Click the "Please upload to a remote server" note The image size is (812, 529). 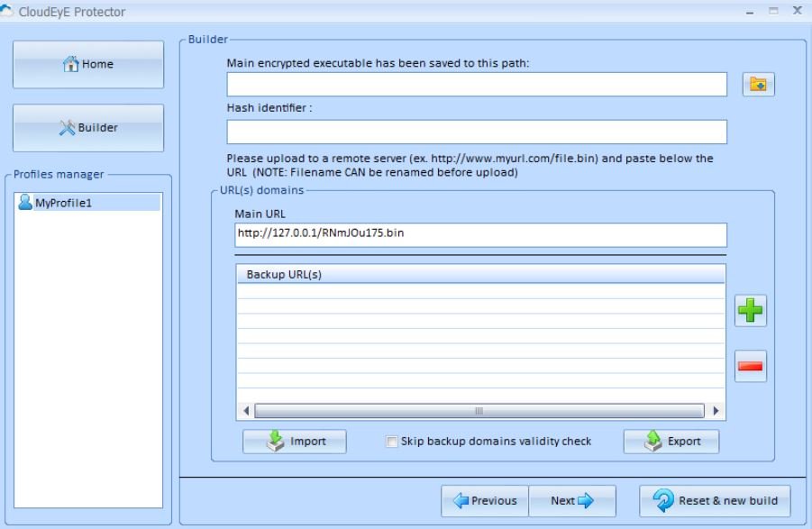(470, 165)
